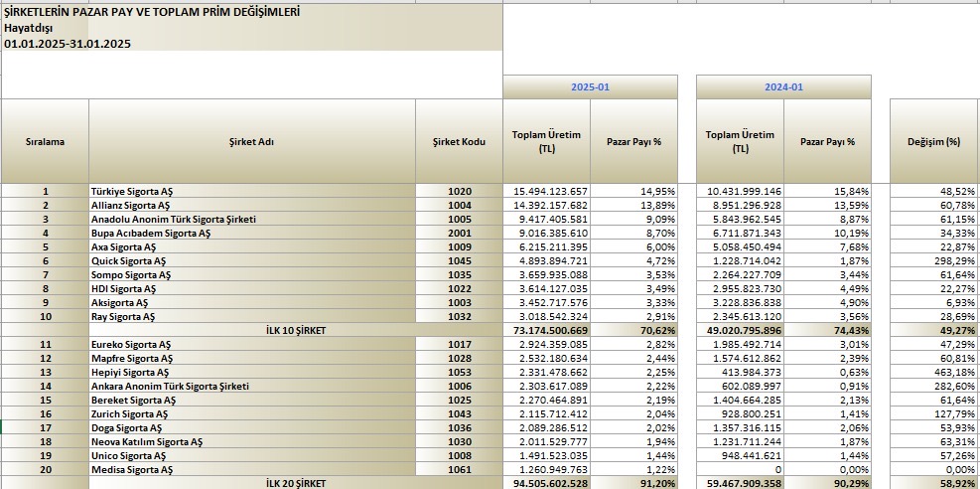The height and width of the screenshot is (489, 980).
Task: Select the value 6.711.871.343
Action: [740, 233]
